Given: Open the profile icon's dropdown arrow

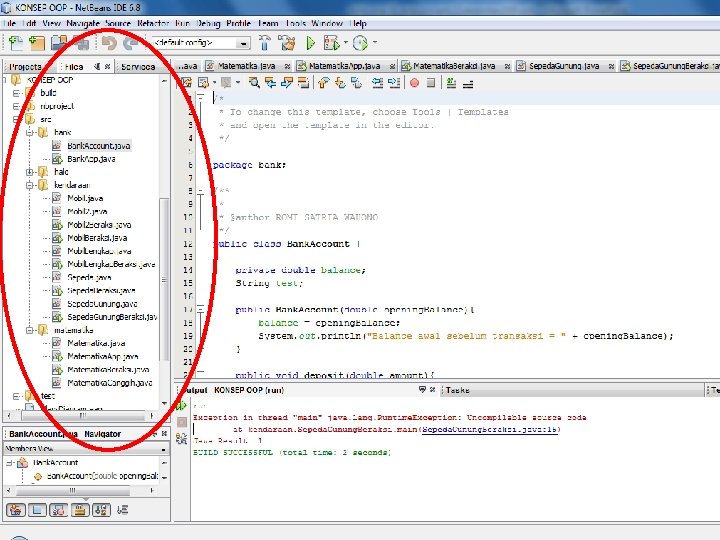Looking at the screenshot, I should tap(375, 43).
